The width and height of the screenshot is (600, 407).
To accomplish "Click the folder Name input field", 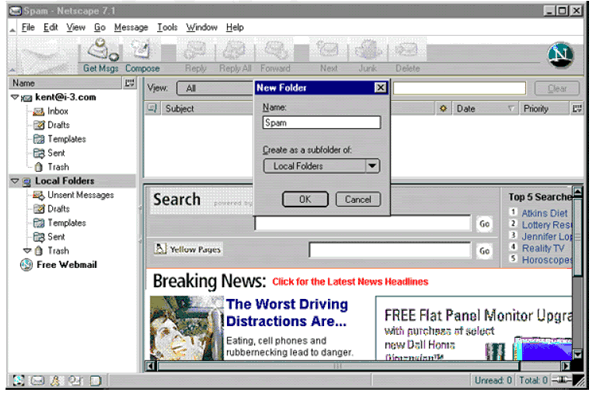I will pos(321,123).
